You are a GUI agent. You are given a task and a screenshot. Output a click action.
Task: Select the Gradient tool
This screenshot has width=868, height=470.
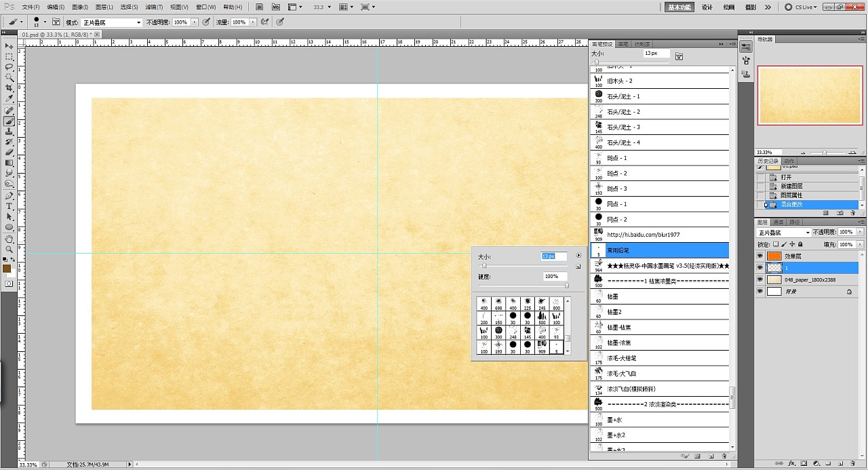point(9,163)
